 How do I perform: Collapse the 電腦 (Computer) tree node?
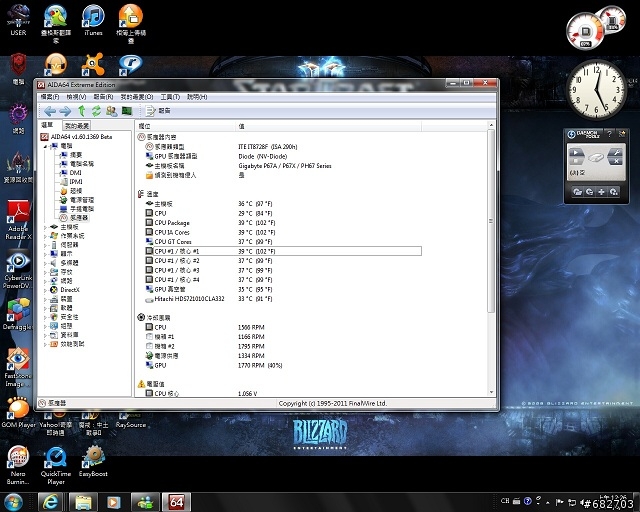point(45,146)
